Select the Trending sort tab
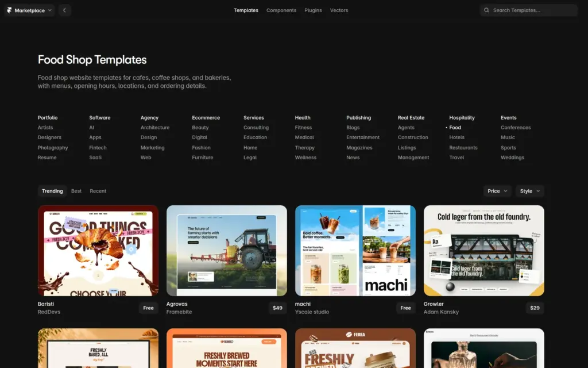The width and height of the screenshot is (588, 368). point(52,191)
